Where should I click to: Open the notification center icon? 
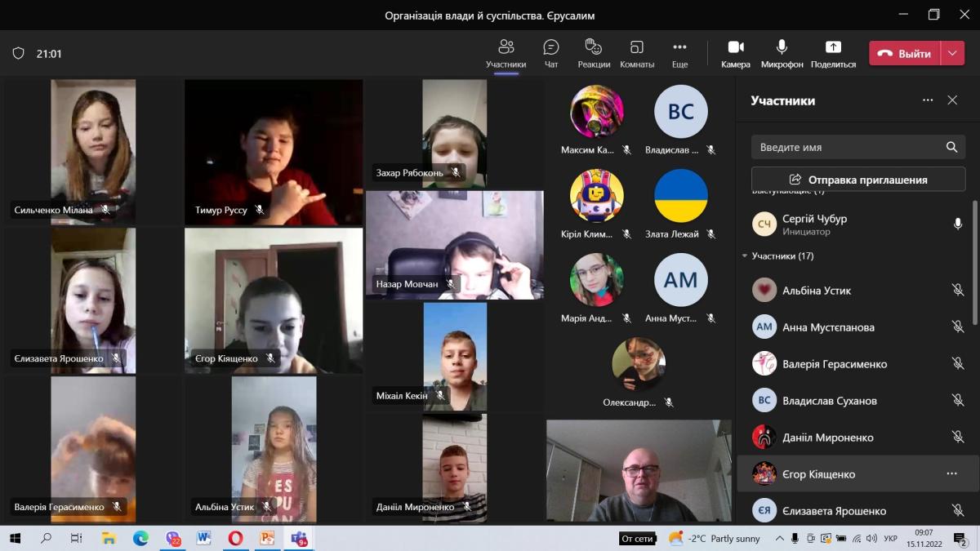coord(960,539)
